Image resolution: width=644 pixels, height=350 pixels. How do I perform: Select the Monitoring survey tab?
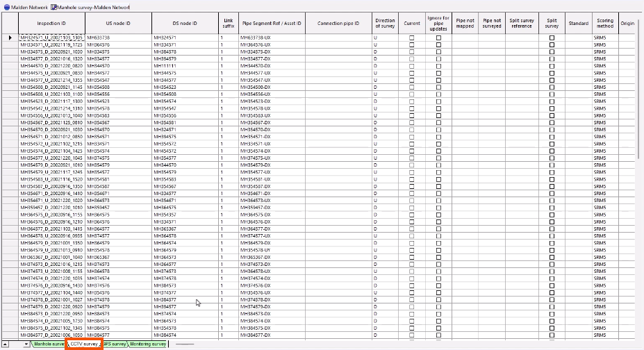147,344
